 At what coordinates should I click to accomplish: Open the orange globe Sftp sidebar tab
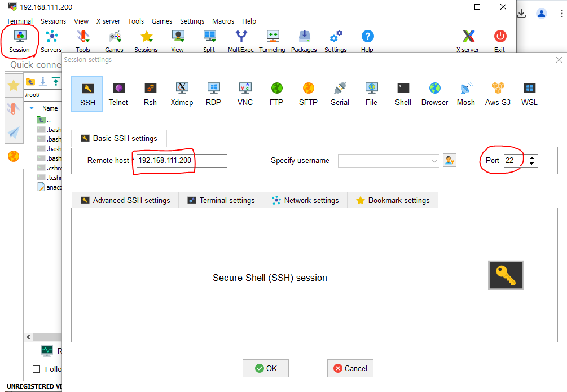coord(14,156)
